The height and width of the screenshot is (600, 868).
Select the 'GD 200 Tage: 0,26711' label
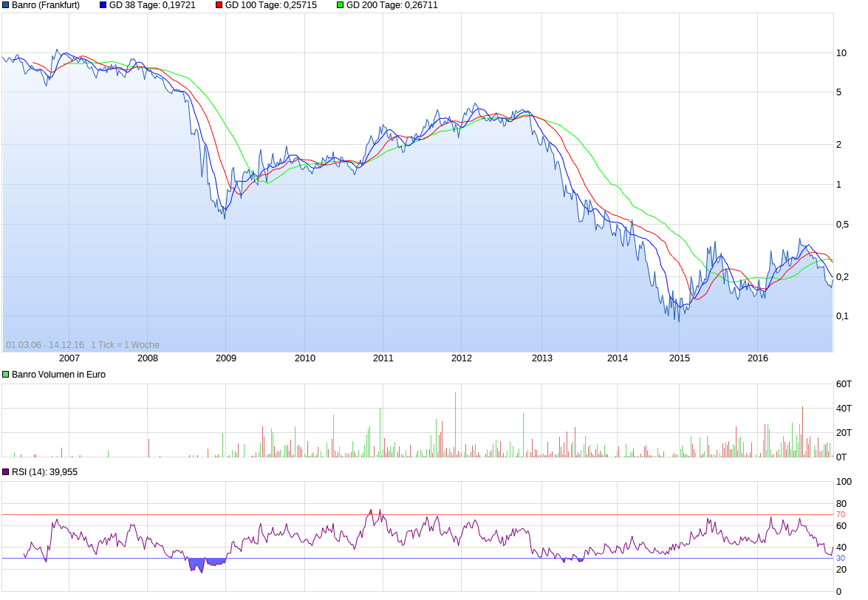pyautogui.click(x=392, y=5)
